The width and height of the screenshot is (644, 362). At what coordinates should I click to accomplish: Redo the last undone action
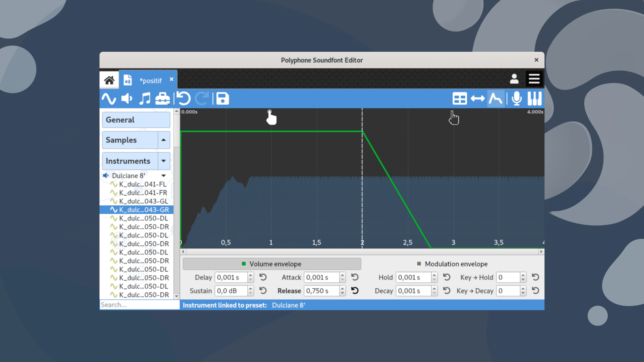click(202, 99)
